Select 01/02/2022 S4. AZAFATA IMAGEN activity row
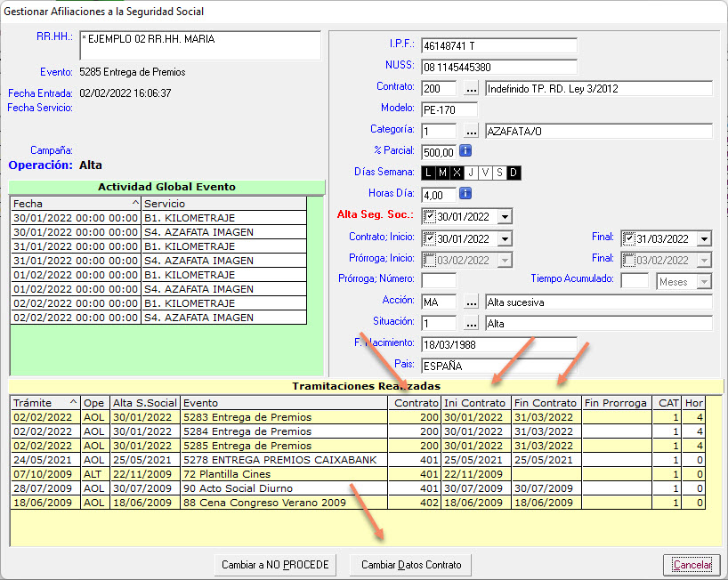 coord(158,289)
